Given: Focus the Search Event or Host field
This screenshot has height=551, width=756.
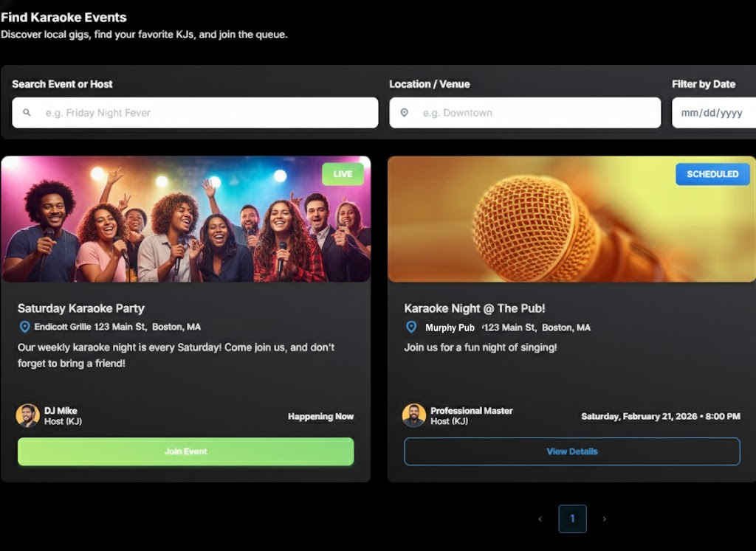Looking at the screenshot, I should coord(207,113).
